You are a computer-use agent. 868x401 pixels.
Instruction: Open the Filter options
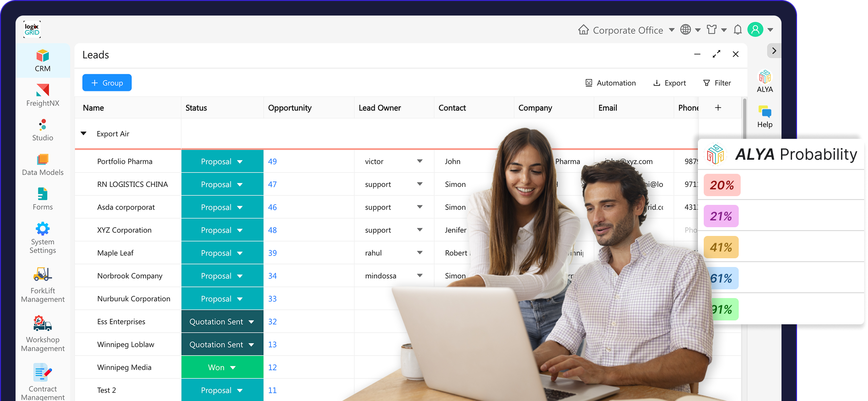click(x=717, y=83)
